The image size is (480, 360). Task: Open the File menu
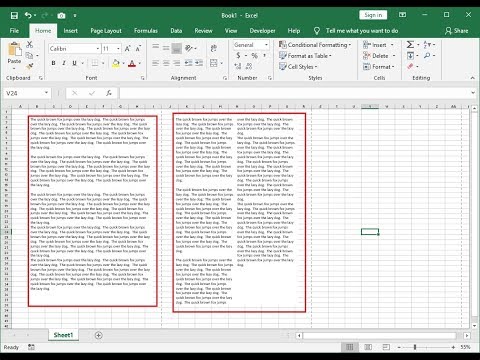pyautogui.click(x=14, y=31)
